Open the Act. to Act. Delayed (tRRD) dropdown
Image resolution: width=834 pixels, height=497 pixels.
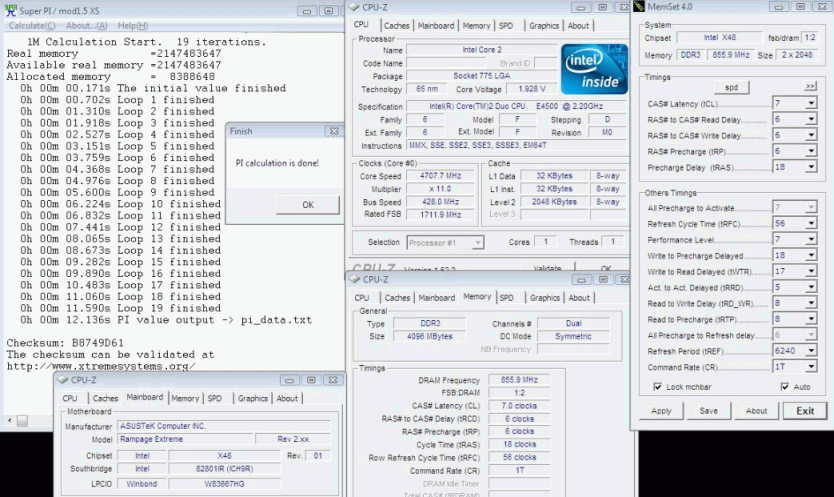811,287
